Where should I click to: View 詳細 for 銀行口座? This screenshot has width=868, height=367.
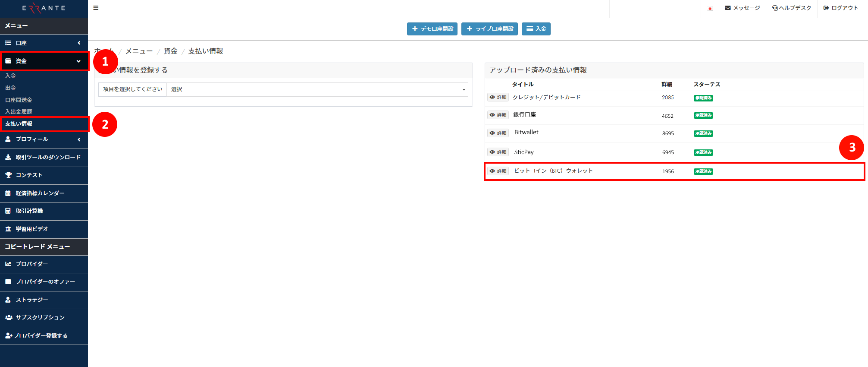pyautogui.click(x=498, y=115)
